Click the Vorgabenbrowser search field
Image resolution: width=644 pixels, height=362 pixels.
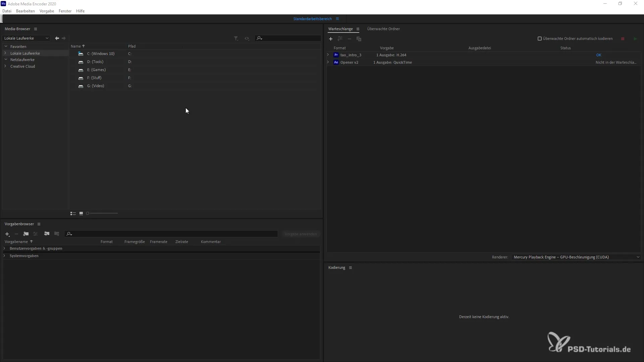tap(171, 234)
